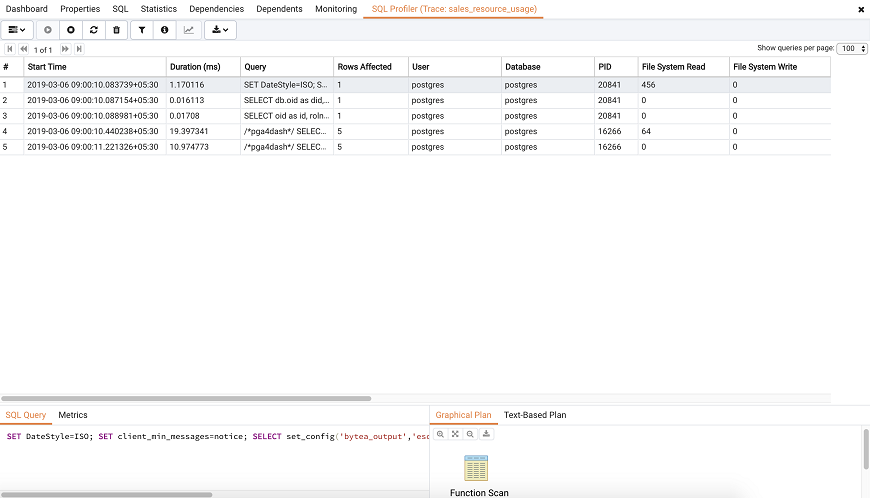The height and width of the screenshot is (498, 870).
Task: Click PID 16266 in row 4
Action: (609, 131)
